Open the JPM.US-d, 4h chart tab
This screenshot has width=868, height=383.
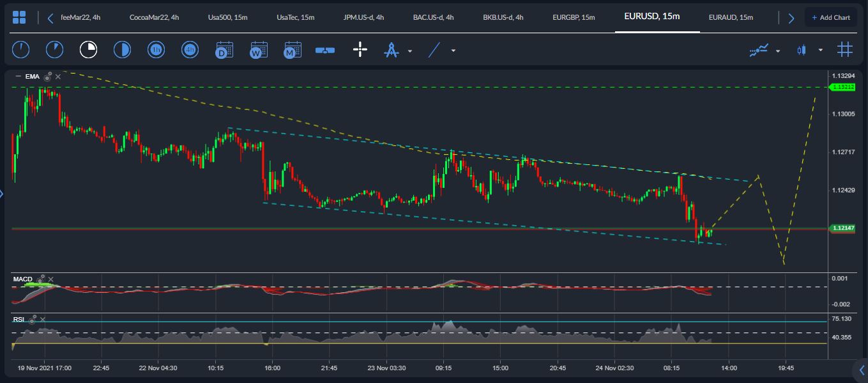coord(363,17)
